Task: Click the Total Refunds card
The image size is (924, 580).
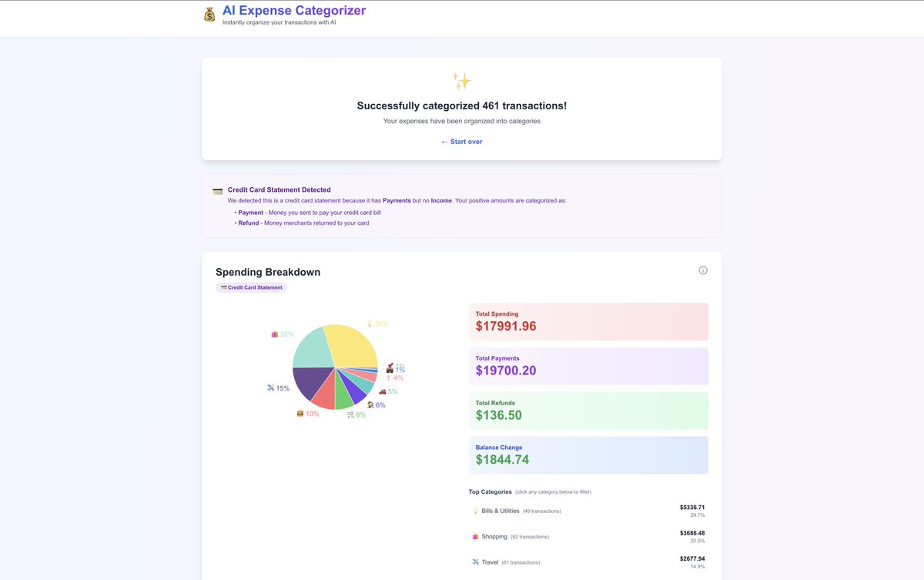Action: (588, 411)
